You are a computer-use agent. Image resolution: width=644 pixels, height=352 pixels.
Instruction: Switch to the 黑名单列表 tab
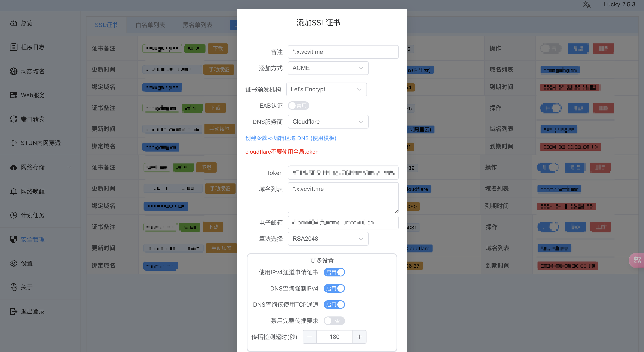pos(197,25)
